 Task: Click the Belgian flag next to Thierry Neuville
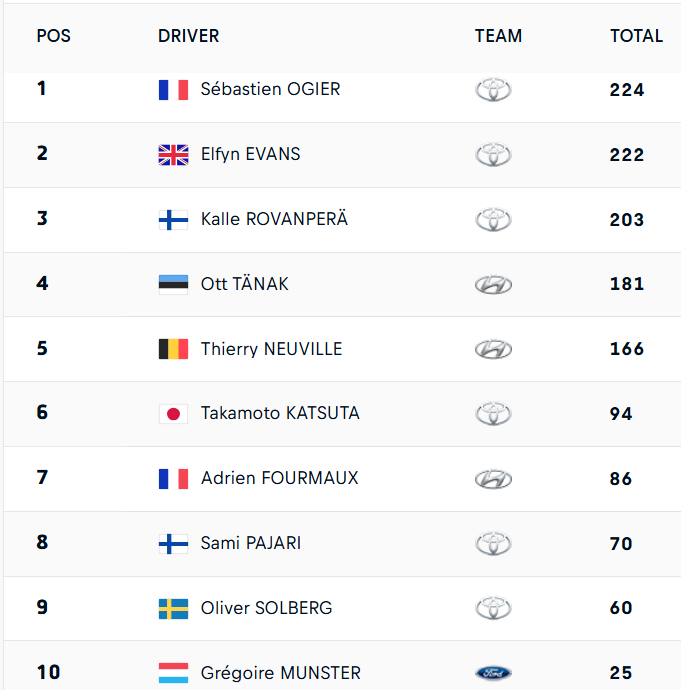click(x=173, y=349)
